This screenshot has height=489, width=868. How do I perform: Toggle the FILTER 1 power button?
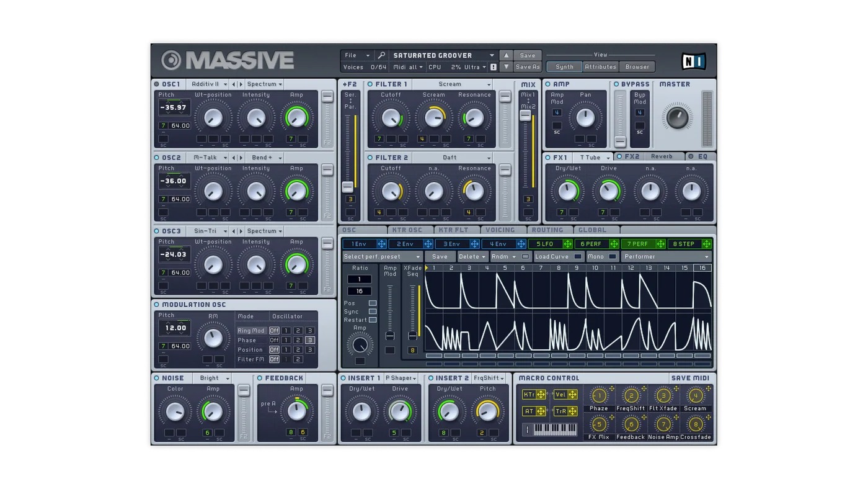point(370,84)
